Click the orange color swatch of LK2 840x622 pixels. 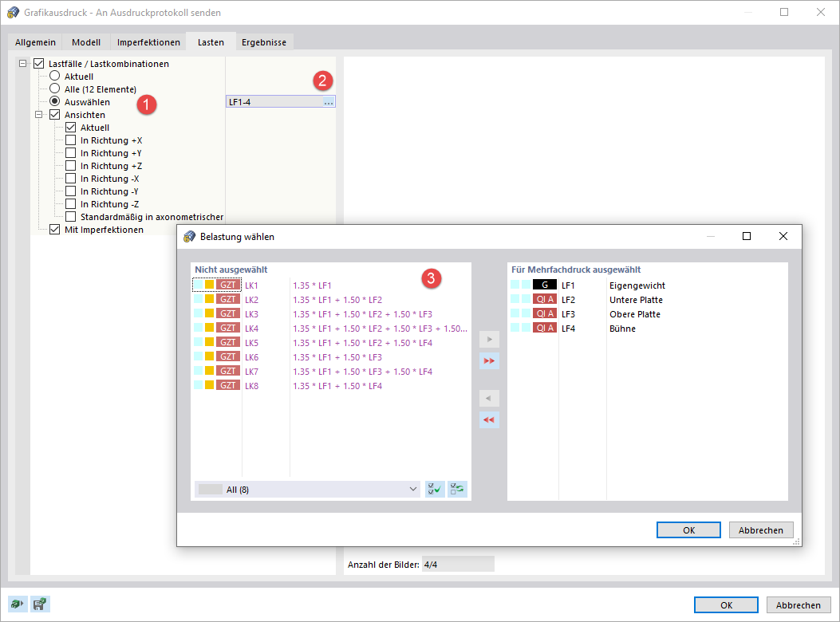point(210,299)
